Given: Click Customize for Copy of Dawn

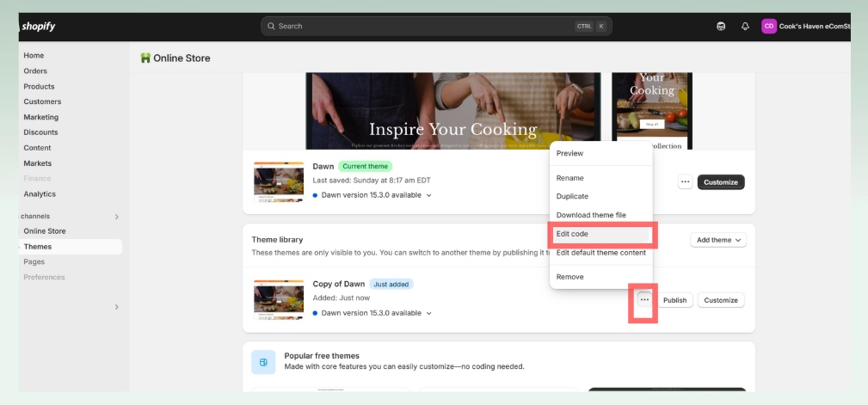Looking at the screenshot, I should point(721,300).
